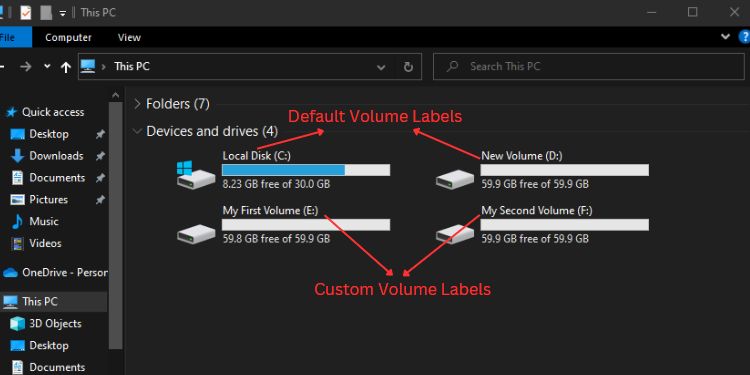Viewport: 750px width, 375px height.
Task: Click the Forward navigation arrow
Action: [x=25, y=67]
